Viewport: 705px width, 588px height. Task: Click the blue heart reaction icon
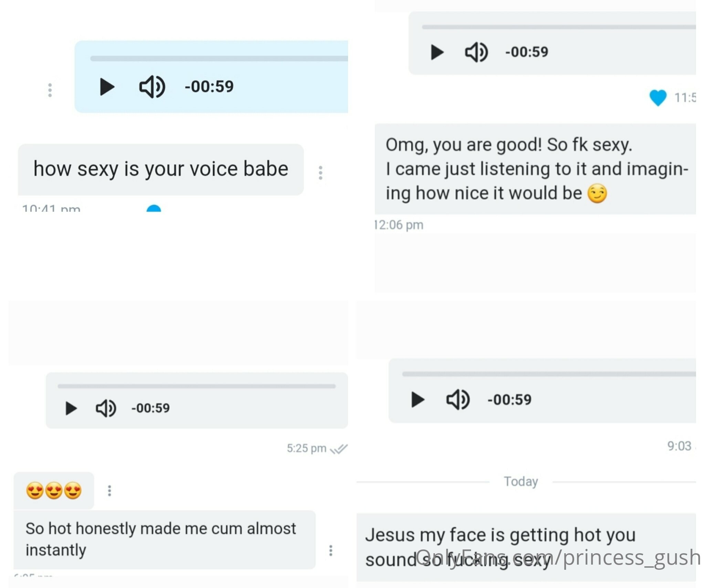[x=658, y=98]
